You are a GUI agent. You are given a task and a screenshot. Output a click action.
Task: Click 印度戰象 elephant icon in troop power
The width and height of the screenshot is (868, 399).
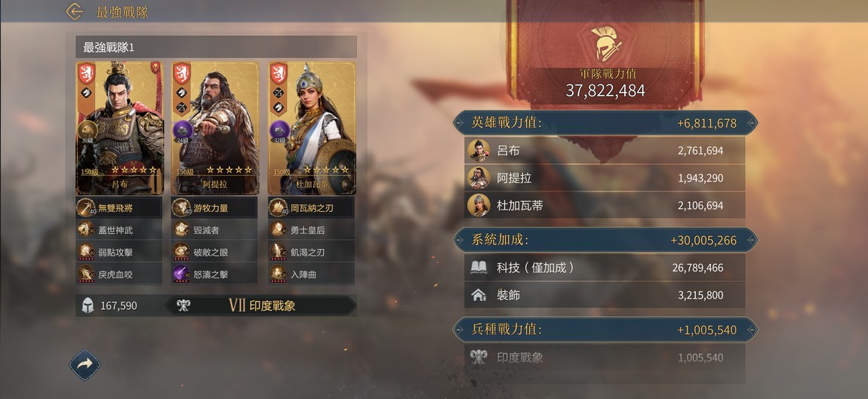[479, 358]
